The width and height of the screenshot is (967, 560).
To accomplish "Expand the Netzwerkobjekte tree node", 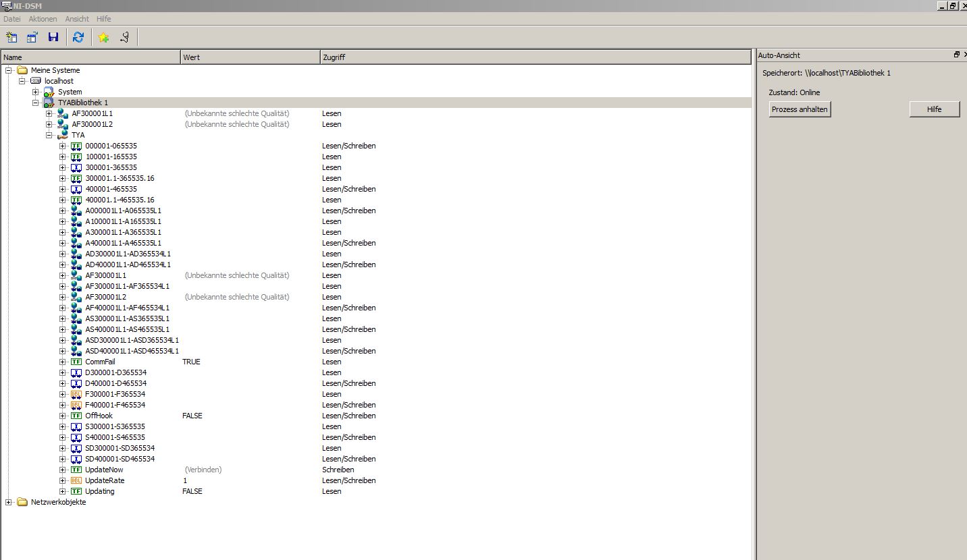I will pyautogui.click(x=9, y=502).
